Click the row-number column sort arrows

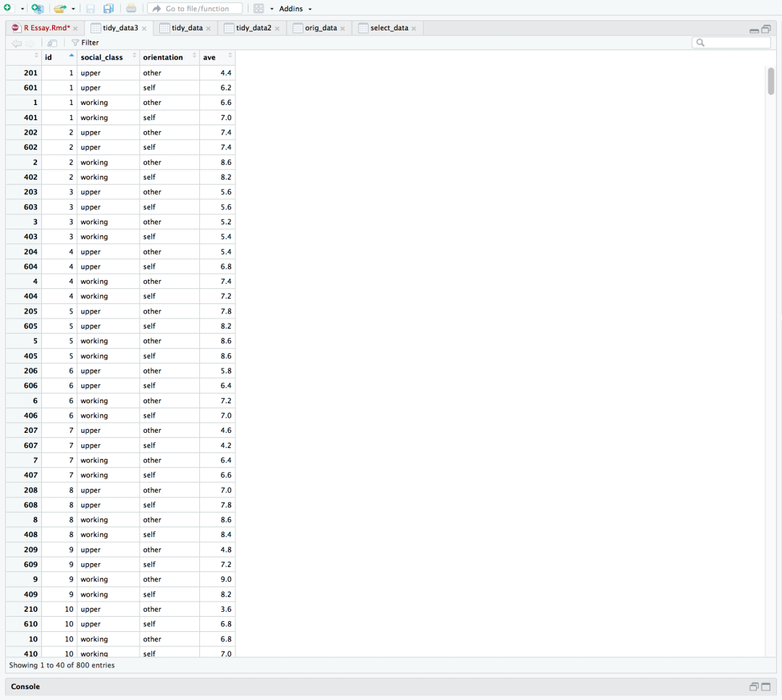click(36, 55)
